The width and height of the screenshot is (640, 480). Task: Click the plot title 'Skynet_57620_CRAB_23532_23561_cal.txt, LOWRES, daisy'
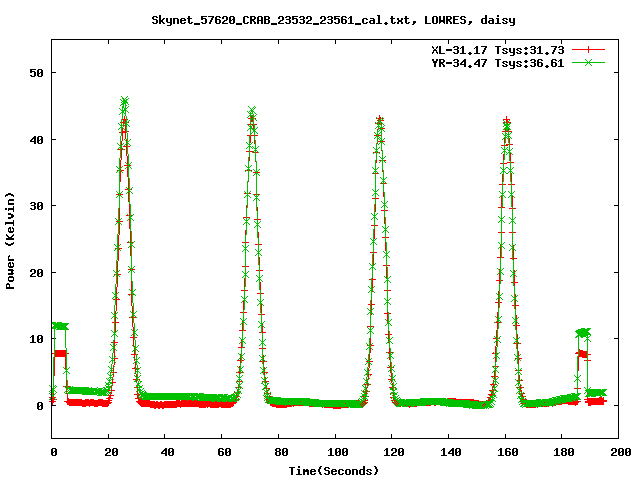pyautogui.click(x=333, y=20)
